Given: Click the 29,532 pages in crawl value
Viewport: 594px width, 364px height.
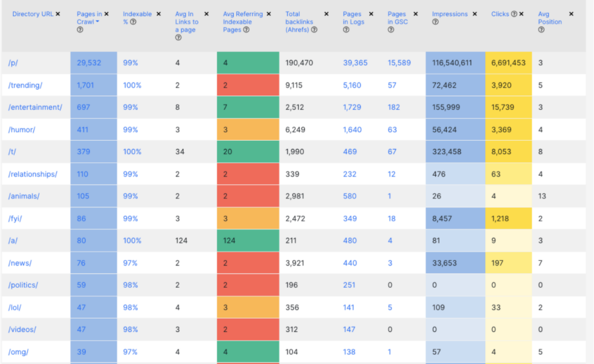Looking at the screenshot, I should click(x=89, y=63).
